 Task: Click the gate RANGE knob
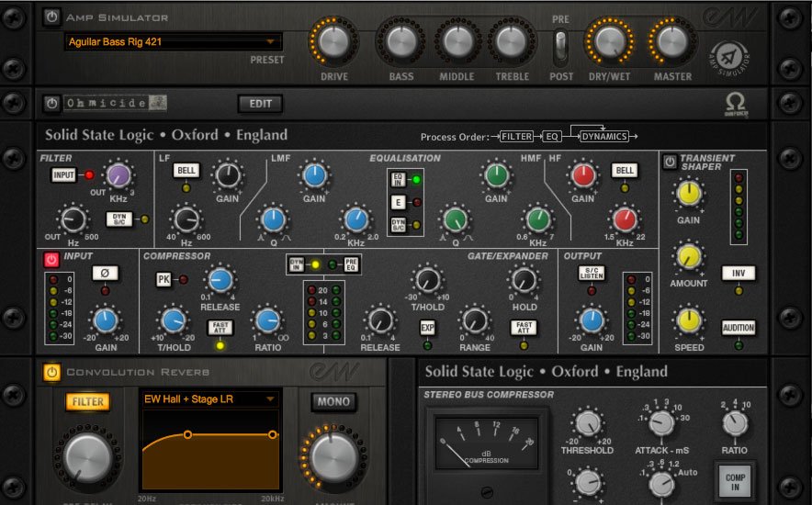click(474, 320)
